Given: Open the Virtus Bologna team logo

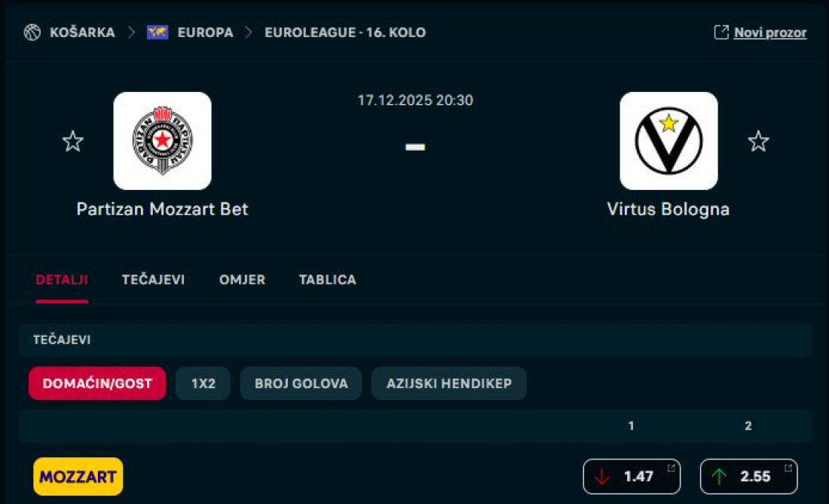Looking at the screenshot, I should [668, 141].
